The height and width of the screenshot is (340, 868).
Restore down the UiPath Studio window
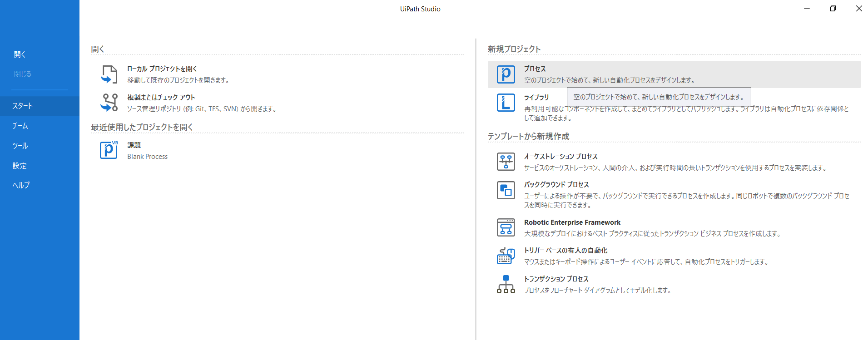point(833,9)
